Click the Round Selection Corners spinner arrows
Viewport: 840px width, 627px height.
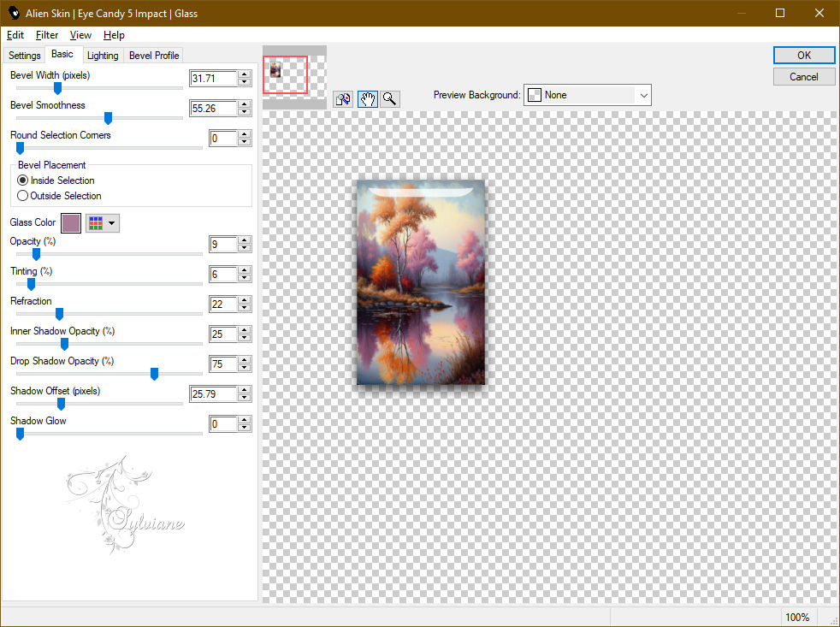245,139
